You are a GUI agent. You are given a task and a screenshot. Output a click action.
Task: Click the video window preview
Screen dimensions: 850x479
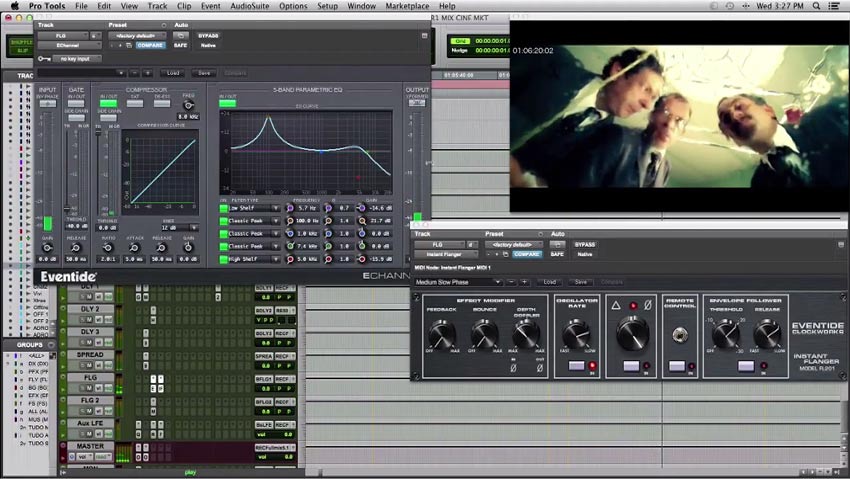(679, 116)
